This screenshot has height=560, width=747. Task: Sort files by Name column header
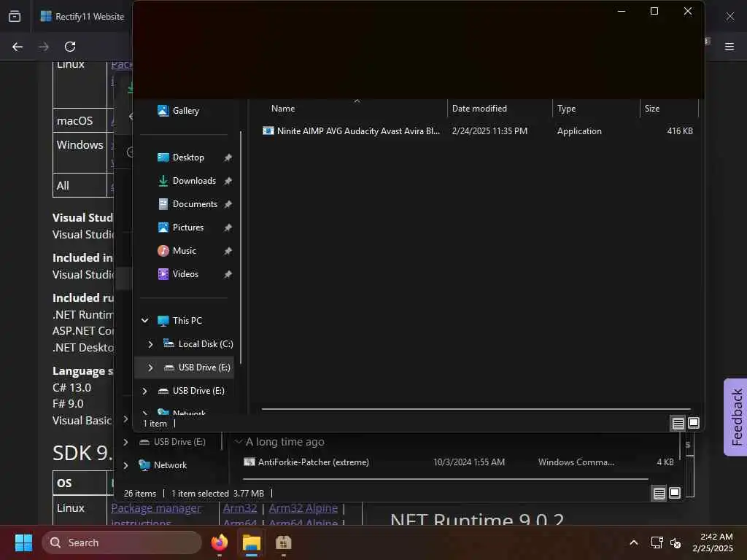point(283,109)
